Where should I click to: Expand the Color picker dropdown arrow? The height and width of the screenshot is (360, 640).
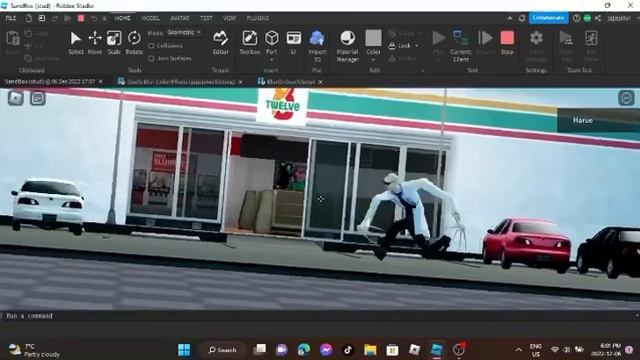[x=373, y=60]
